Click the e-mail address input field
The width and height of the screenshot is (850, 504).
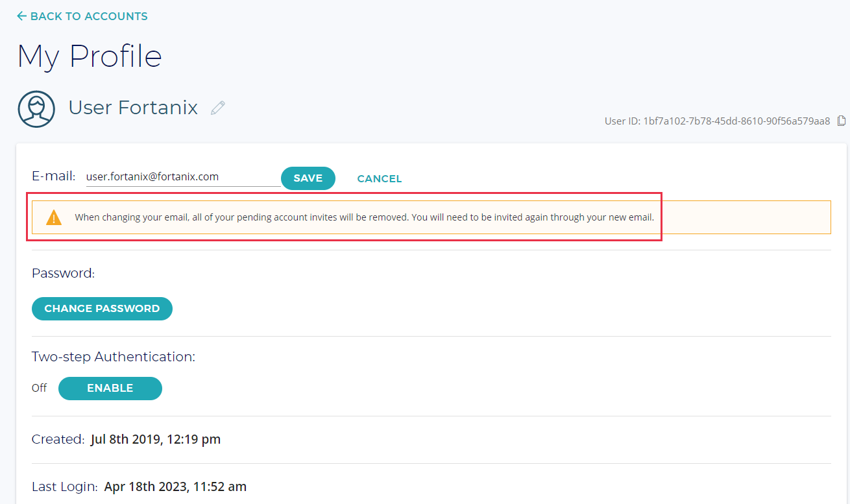[x=182, y=177]
